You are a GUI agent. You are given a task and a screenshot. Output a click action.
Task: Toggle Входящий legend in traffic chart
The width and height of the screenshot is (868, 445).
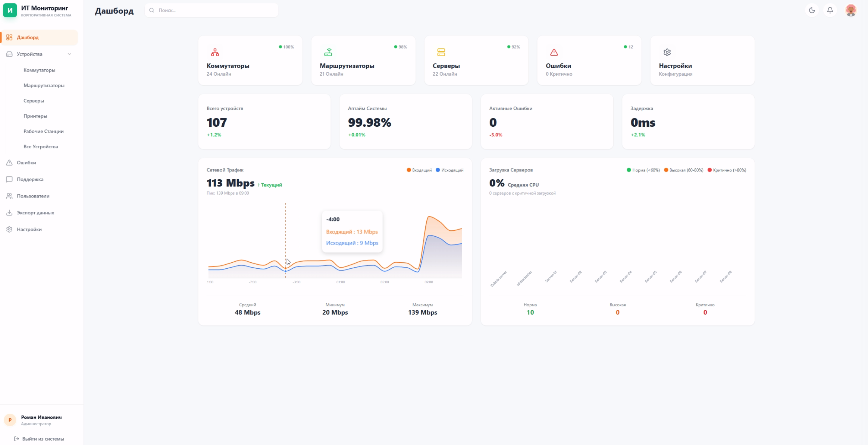tap(419, 170)
